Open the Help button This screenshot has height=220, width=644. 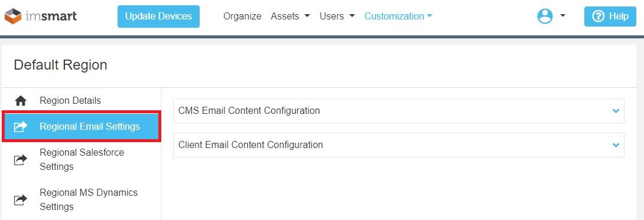point(610,17)
